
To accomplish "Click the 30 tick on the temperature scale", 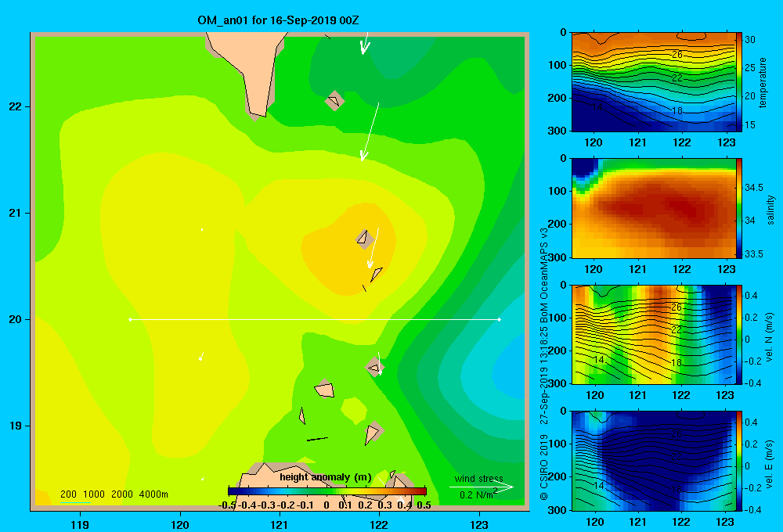I will [x=750, y=39].
